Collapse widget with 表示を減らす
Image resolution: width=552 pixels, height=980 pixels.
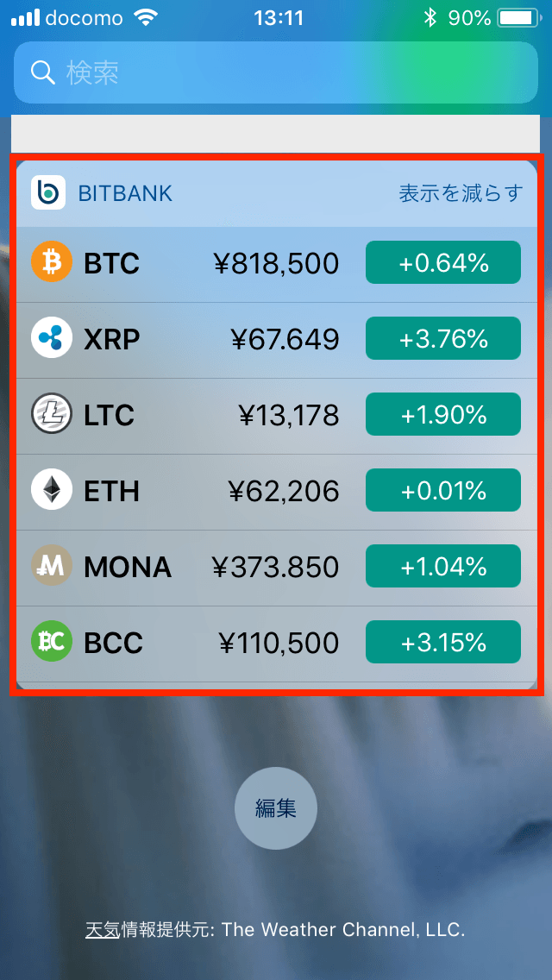461,193
